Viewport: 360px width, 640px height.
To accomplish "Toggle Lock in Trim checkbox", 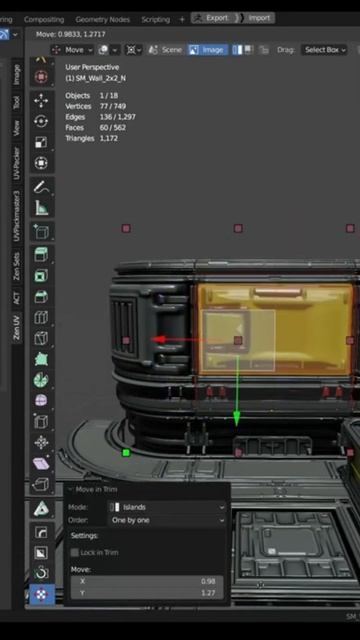I will pyautogui.click(x=75, y=552).
